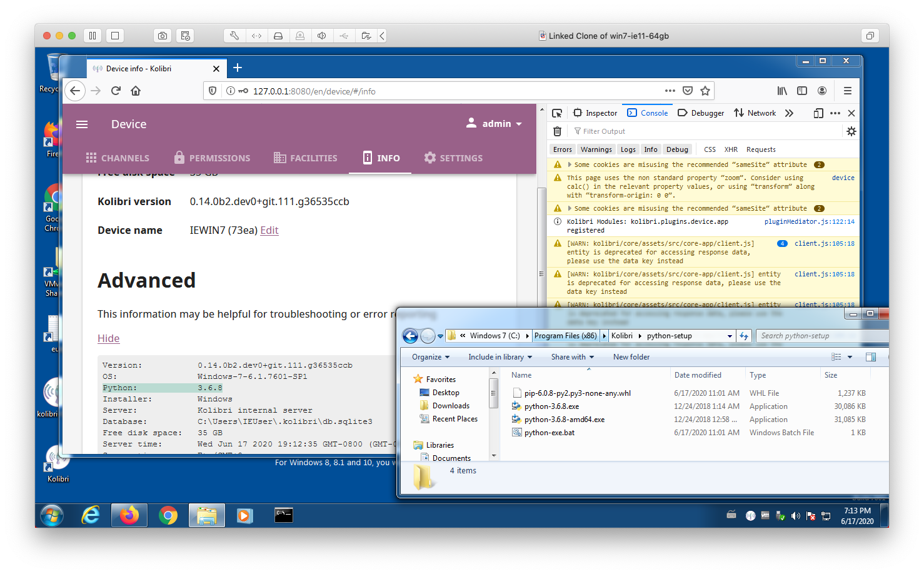Open the Firefox Library panel

(781, 91)
